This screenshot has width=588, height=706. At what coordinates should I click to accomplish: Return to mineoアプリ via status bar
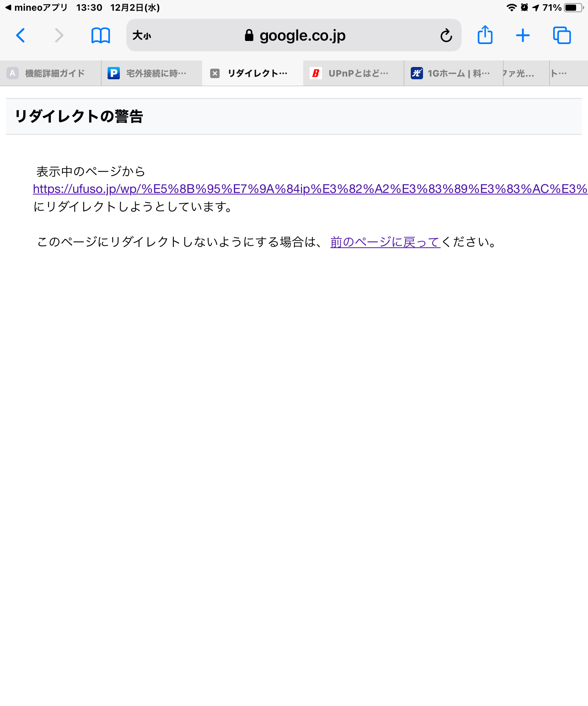(36, 8)
